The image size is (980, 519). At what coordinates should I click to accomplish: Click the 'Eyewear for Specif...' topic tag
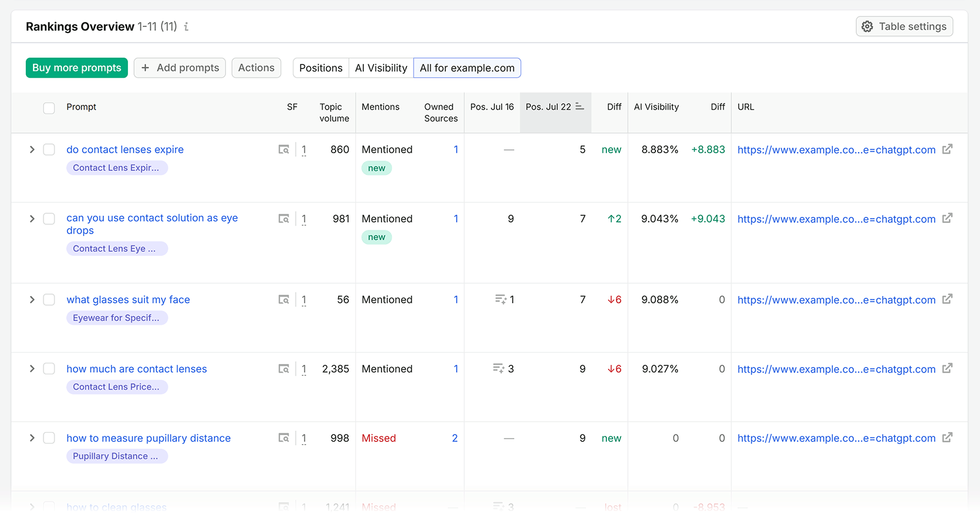[117, 318]
